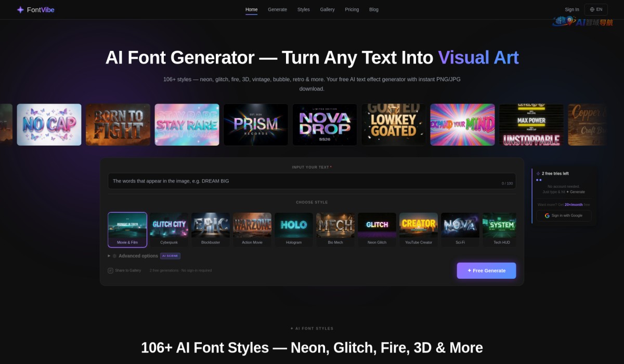Click the CHOOSE STYLE label
Image resolution: width=624 pixels, height=364 pixels.
point(312,202)
